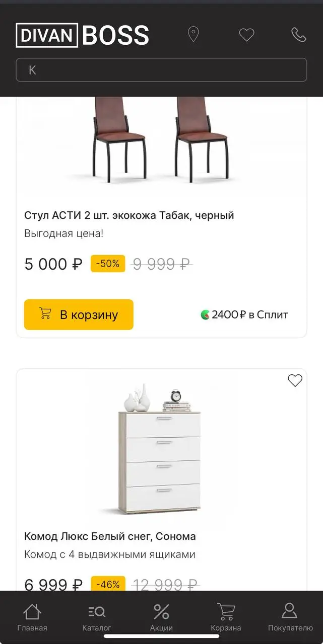Add the Комод Люкс to favorites with its heart toggle
This screenshot has height=644, width=323.
tap(295, 381)
